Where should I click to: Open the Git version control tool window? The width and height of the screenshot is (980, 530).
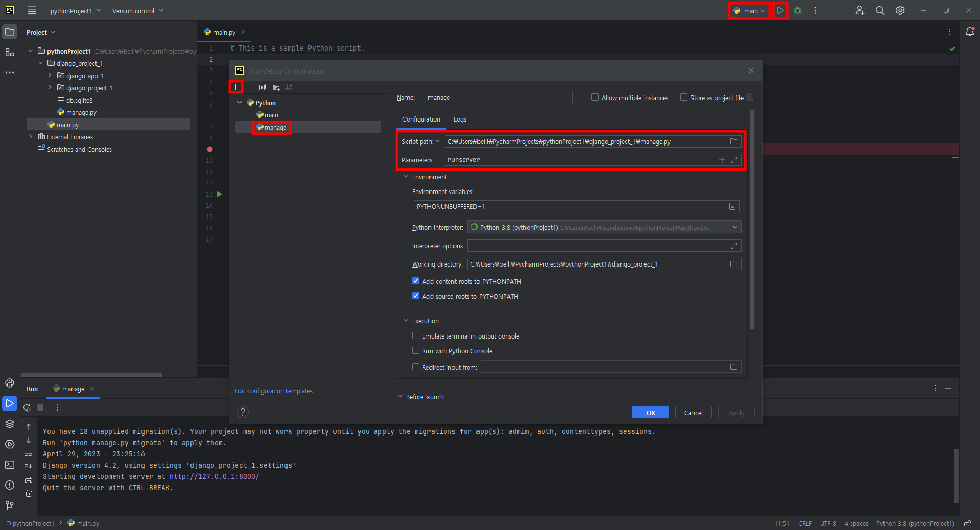pyautogui.click(x=10, y=505)
